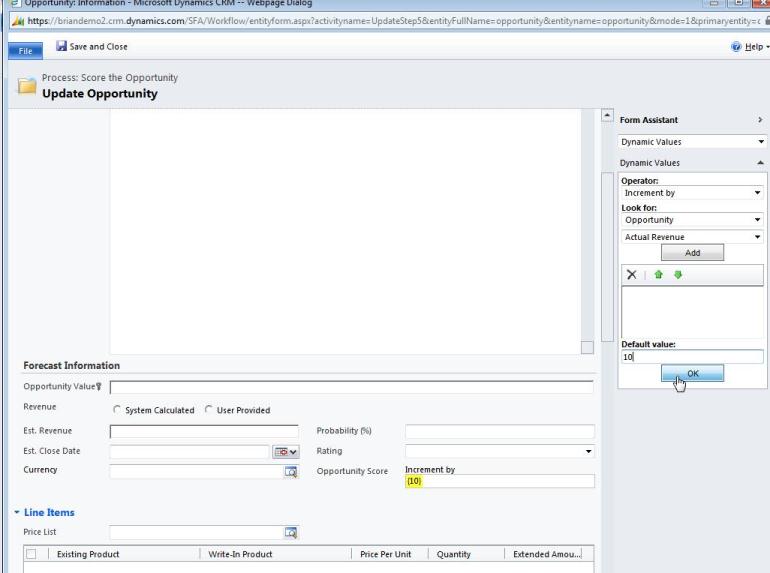
Task: Click the Write-In Product column header
Action: (x=240, y=554)
